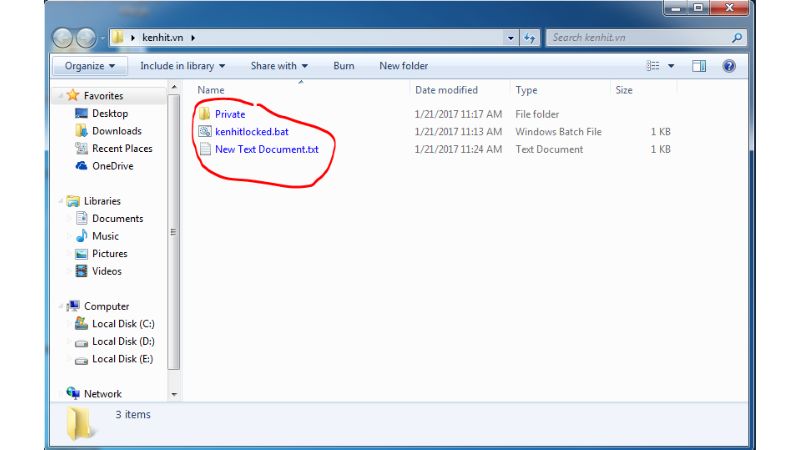Click navigation pane scrollbar up arrow

point(174,87)
